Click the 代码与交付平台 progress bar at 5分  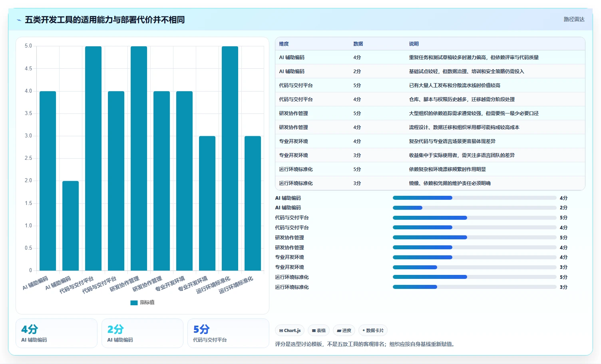pos(474,218)
